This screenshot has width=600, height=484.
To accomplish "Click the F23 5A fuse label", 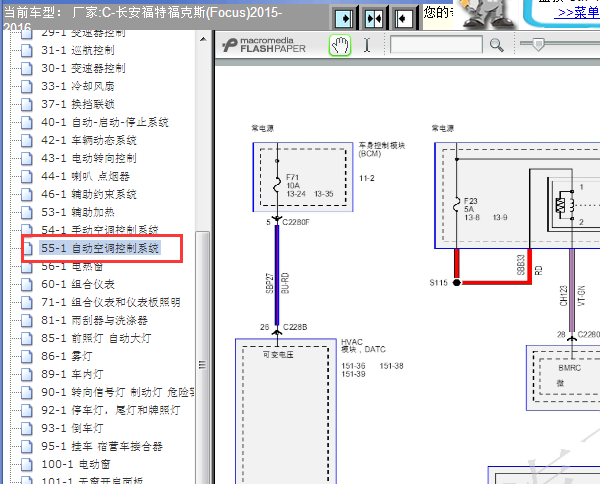I will (x=471, y=205).
